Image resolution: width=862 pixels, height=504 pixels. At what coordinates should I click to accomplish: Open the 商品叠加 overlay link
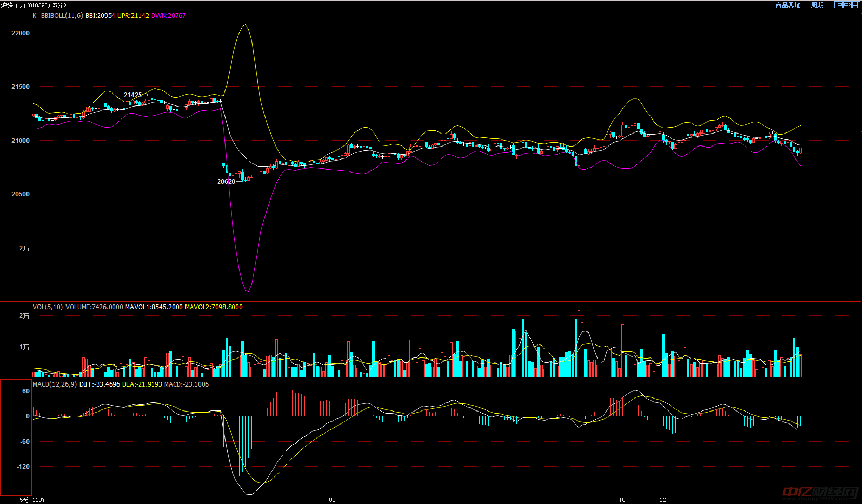(x=788, y=5)
